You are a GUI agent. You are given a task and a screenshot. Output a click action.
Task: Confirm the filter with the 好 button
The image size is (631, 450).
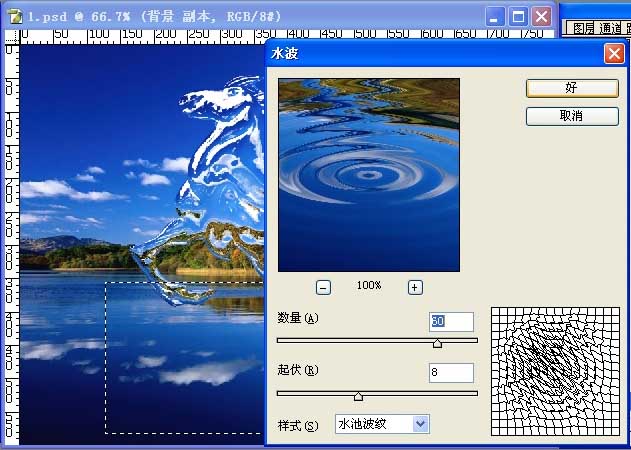pyautogui.click(x=572, y=88)
